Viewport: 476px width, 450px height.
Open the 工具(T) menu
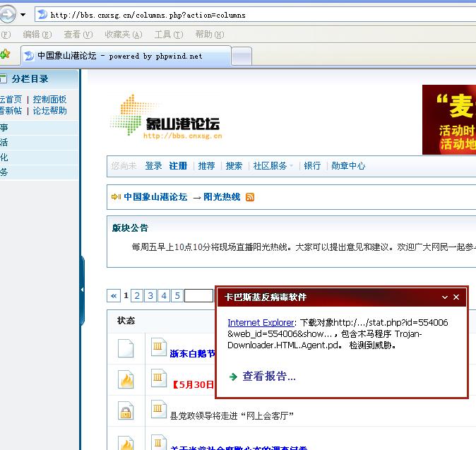167,34
